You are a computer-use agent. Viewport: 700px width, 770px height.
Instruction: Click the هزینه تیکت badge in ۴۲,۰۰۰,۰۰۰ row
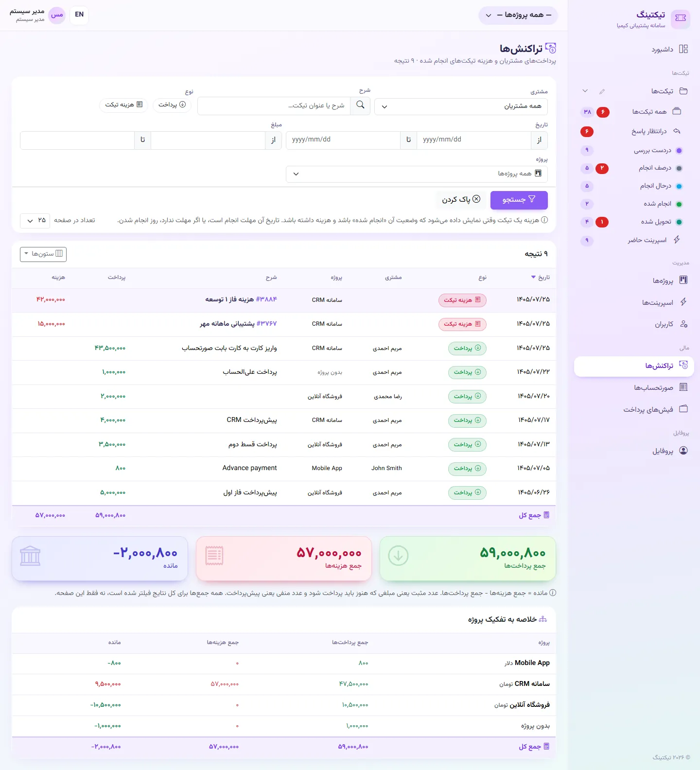[x=462, y=300]
